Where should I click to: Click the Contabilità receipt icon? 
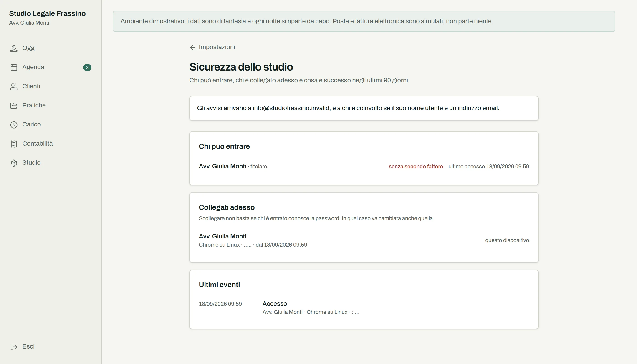[x=14, y=144]
